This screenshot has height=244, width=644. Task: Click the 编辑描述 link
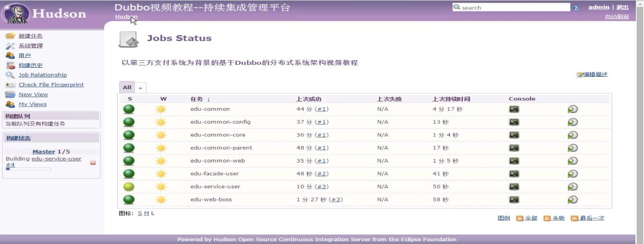595,74
